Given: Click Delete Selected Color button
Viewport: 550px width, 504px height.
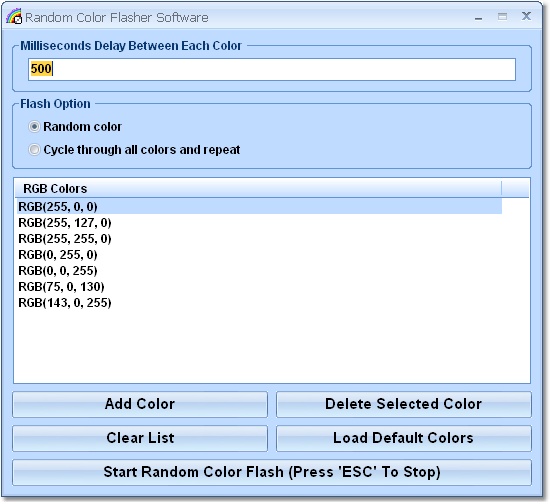Looking at the screenshot, I should pos(404,404).
